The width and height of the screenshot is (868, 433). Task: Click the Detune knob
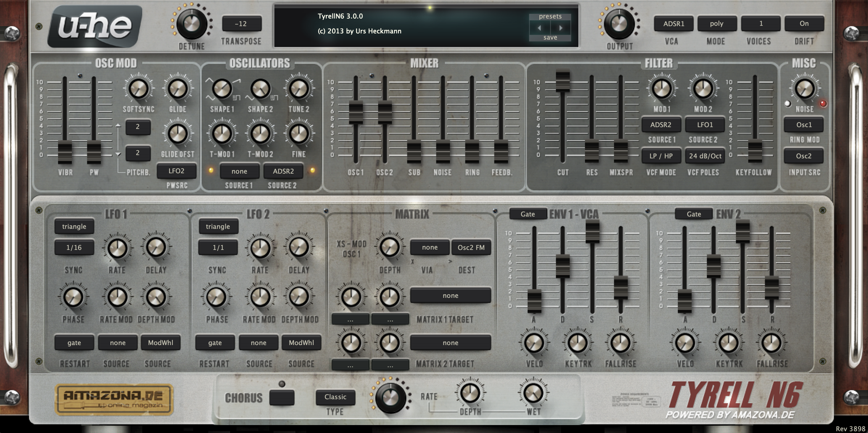192,24
